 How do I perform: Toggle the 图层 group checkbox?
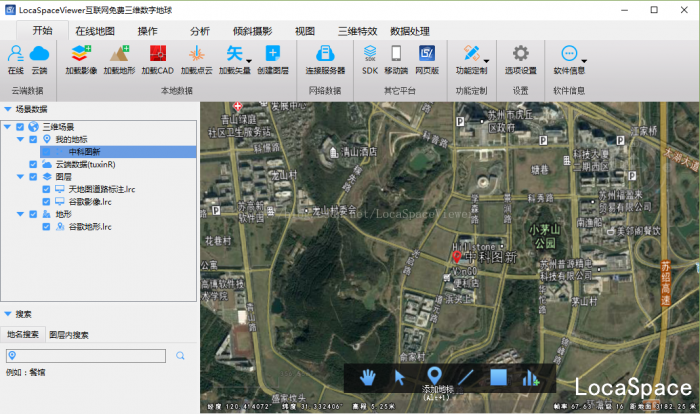coord(33,177)
